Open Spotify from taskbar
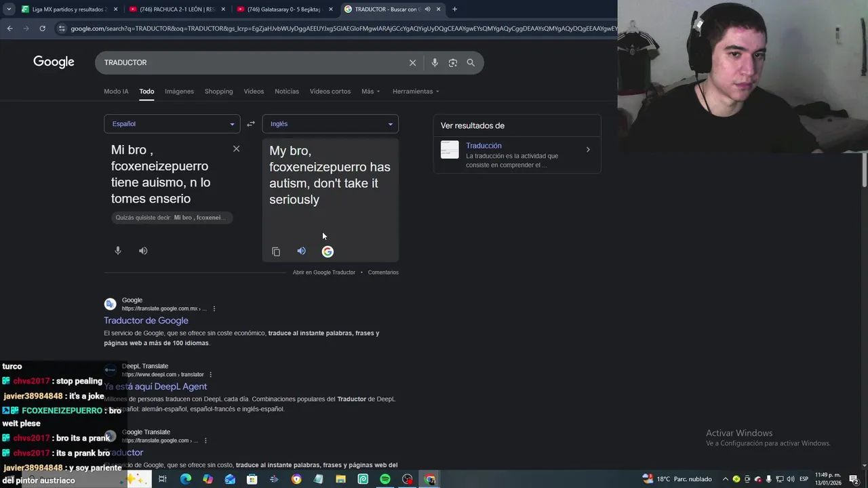Screen dimensions: 868x488 pyautogui.click(x=385, y=479)
